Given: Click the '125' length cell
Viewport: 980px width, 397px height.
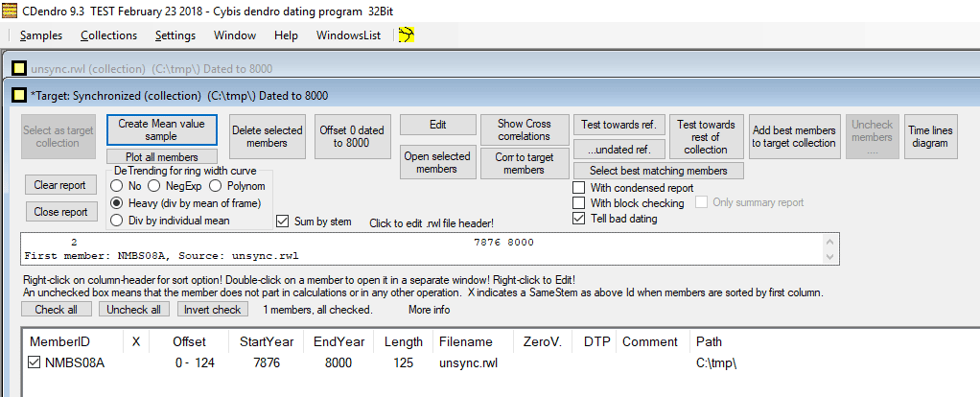Looking at the screenshot, I should [403, 362].
